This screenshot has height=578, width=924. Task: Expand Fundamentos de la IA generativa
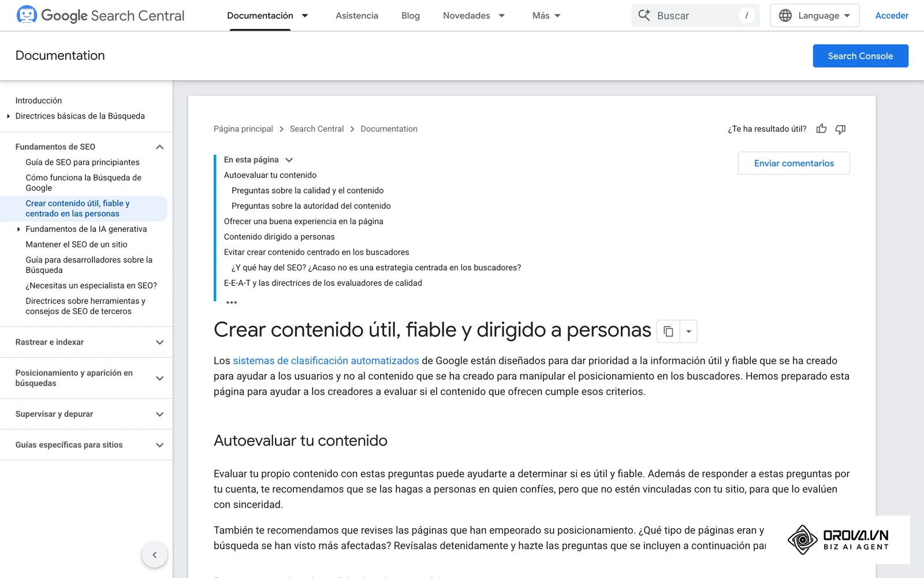(18, 229)
